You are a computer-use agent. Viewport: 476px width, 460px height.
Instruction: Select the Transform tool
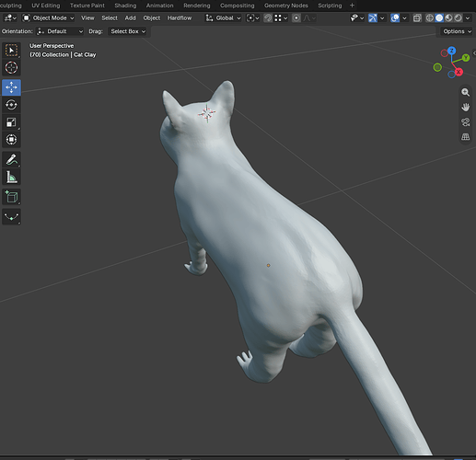11,140
